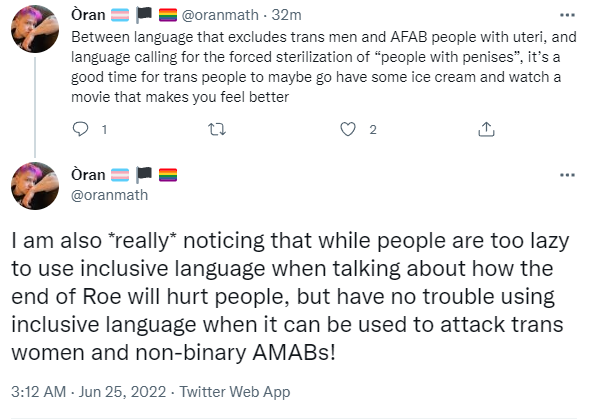Click the second tweet's main text

pyautogui.click(x=290, y=296)
